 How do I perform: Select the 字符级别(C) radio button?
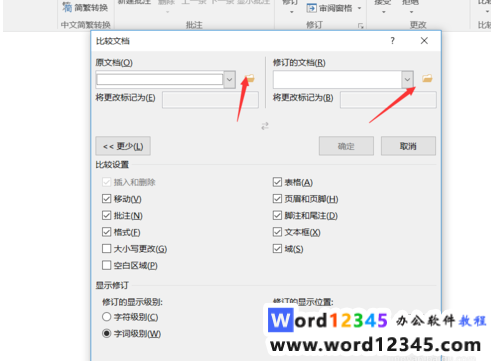[106, 317]
